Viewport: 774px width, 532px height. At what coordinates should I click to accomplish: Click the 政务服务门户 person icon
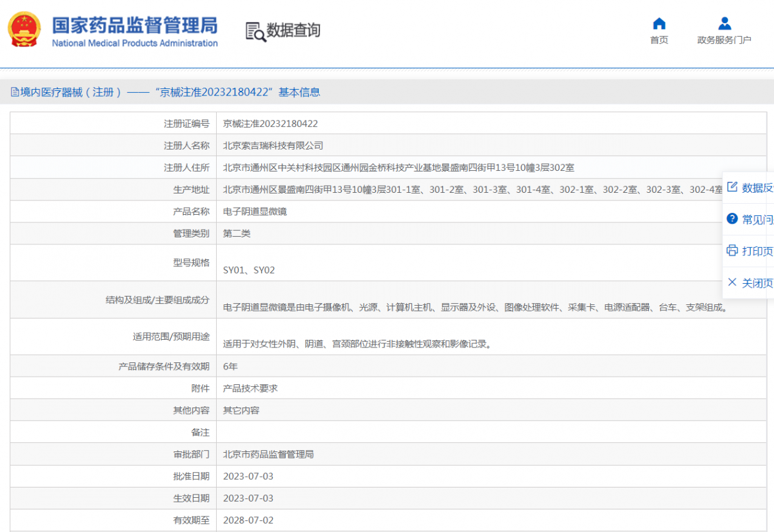[724, 23]
